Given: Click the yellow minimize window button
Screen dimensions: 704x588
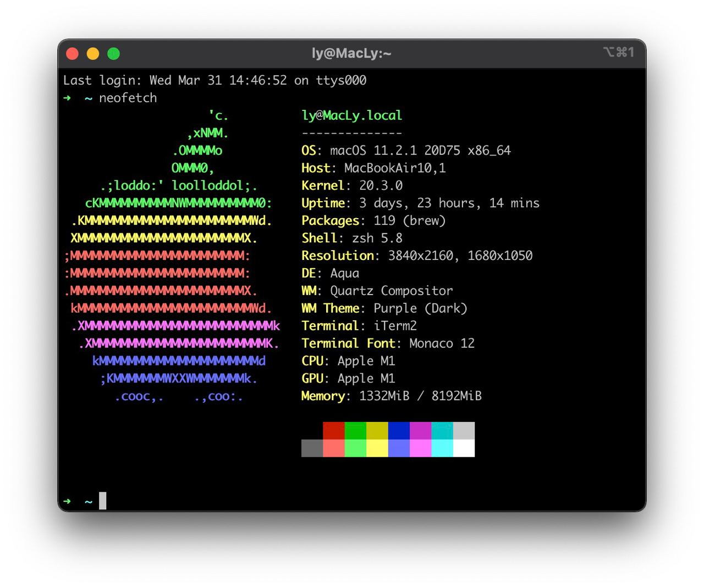Looking at the screenshot, I should click(93, 53).
